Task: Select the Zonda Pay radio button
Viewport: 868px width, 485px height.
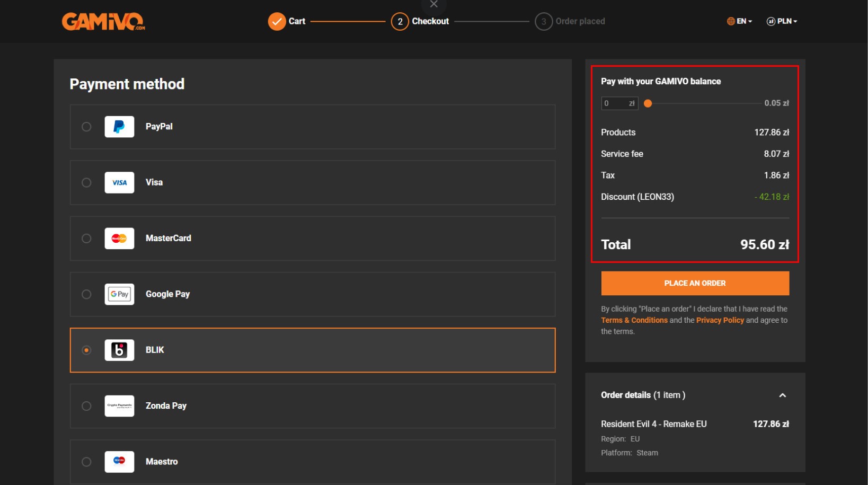Action: tap(86, 406)
